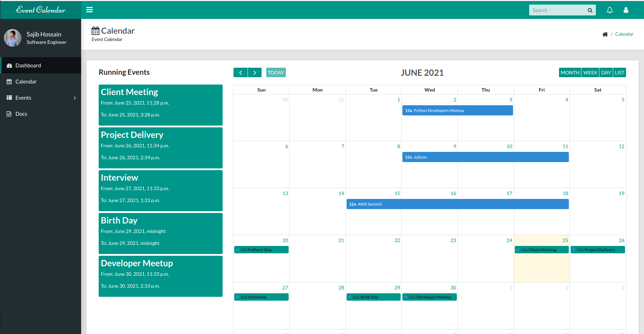Click the Events list icon in sidebar
Viewport: 644px width, 334px height.
pos(9,98)
